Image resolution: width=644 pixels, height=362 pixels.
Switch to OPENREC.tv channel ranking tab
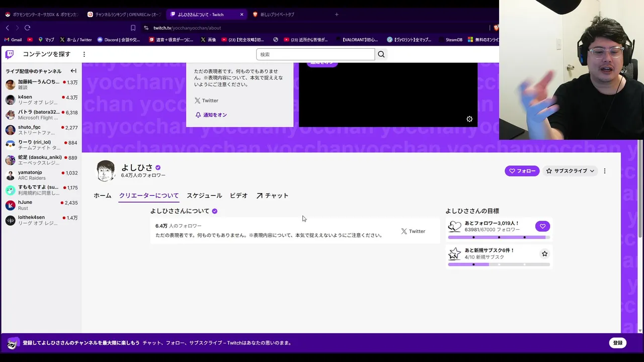click(124, 15)
